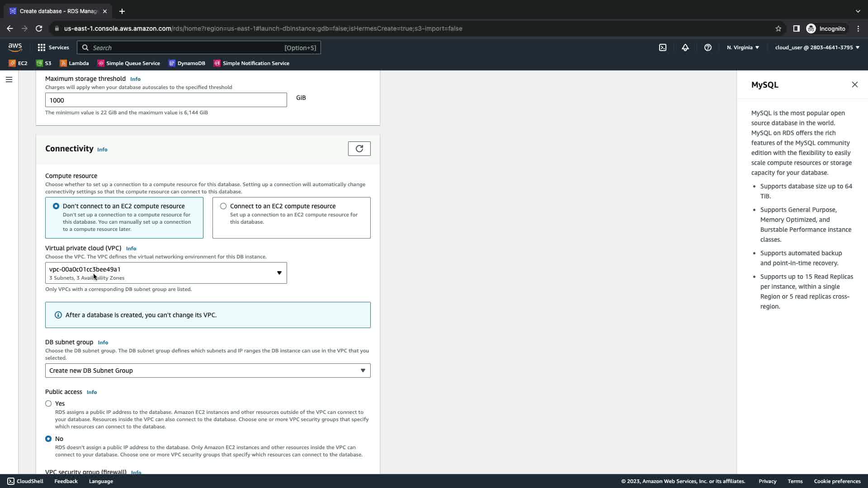Open CloudShell icon in top navigation bar
This screenshot has width=868, height=488.
coord(662,47)
